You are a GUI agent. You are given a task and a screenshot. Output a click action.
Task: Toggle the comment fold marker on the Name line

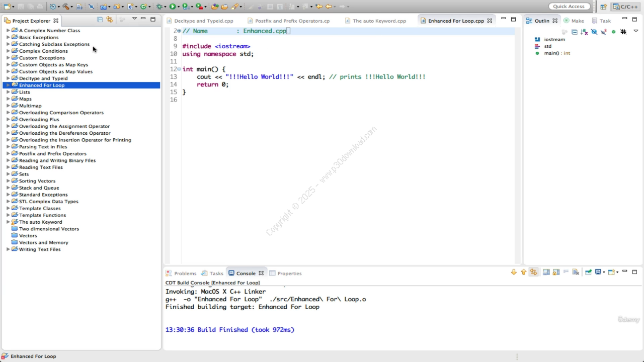point(179,31)
